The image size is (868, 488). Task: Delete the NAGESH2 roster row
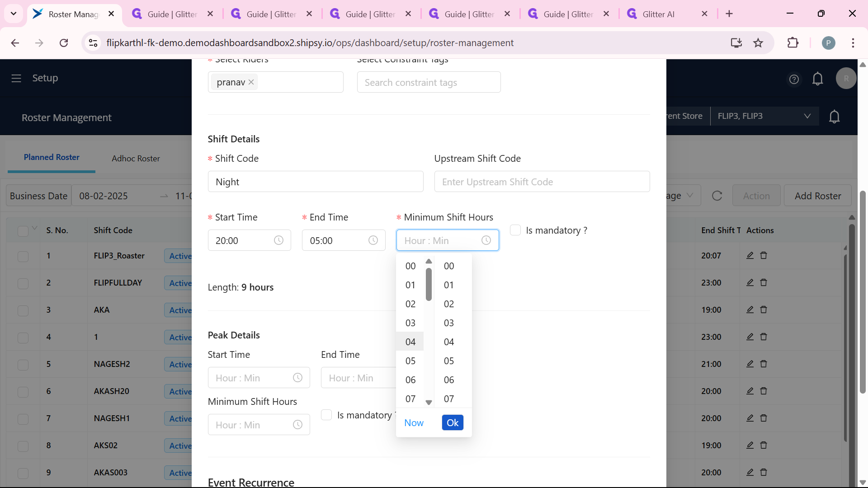click(x=764, y=364)
